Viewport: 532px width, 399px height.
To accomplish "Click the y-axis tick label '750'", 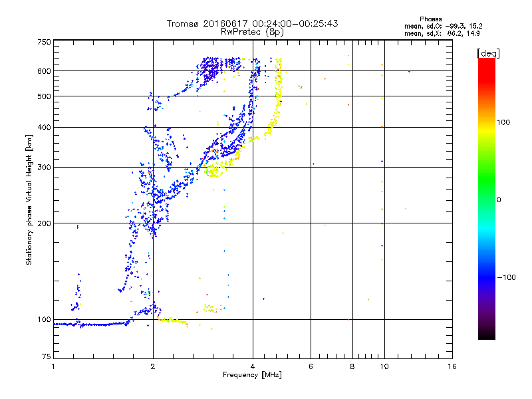I will coord(44,42).
